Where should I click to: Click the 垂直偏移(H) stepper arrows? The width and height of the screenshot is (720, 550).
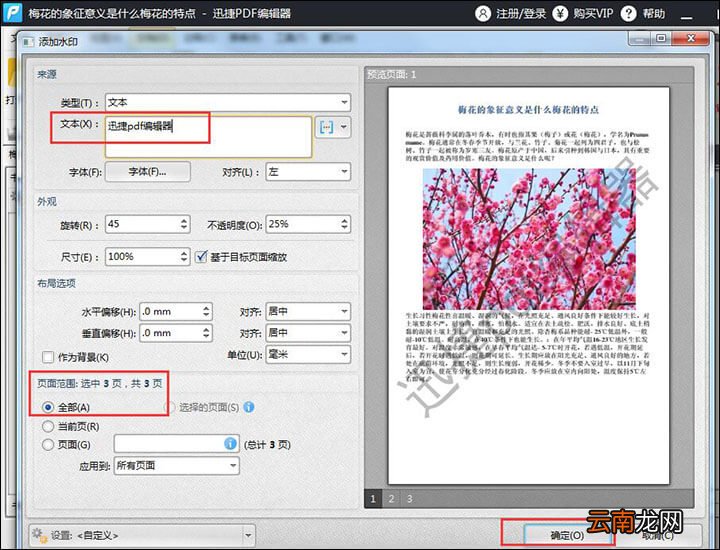pyautogui.click(x=206, y=333)
